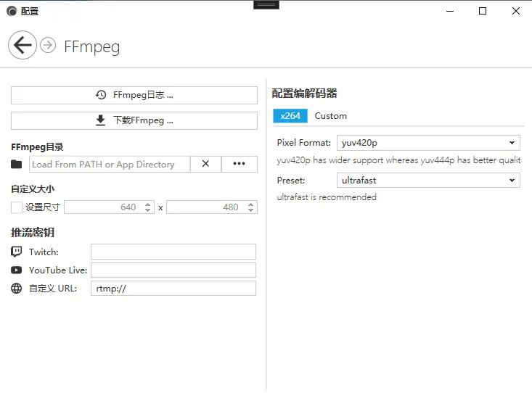The width and height of the screenshot is (532, 393).
Task: Enable the 设置尺寸 checkbox
Action: 16,207
